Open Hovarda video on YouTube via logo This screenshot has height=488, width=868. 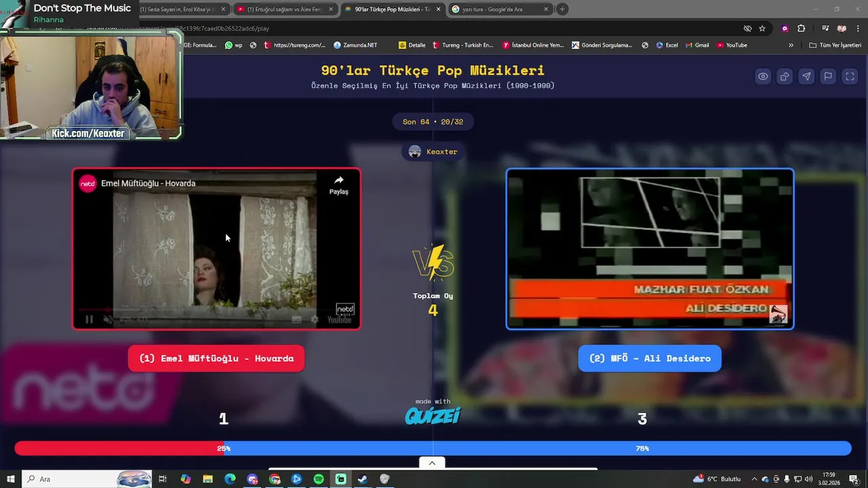[339, 319]
